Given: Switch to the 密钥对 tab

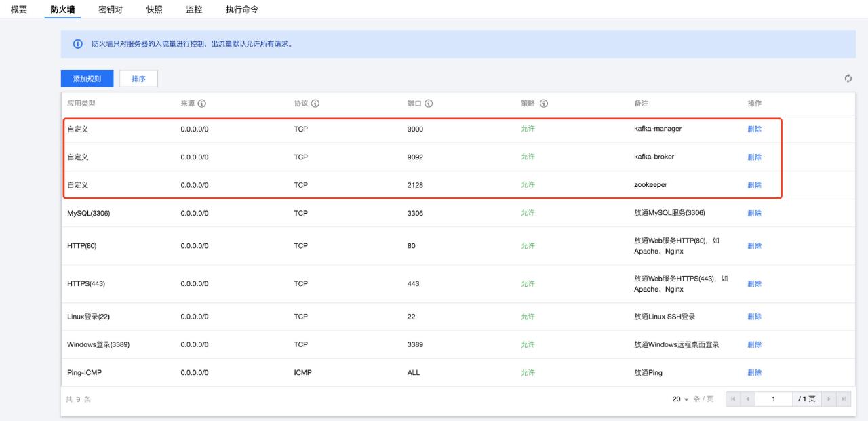Looking at the screenshot, I should pyautogui.click(x=111, y=9).
